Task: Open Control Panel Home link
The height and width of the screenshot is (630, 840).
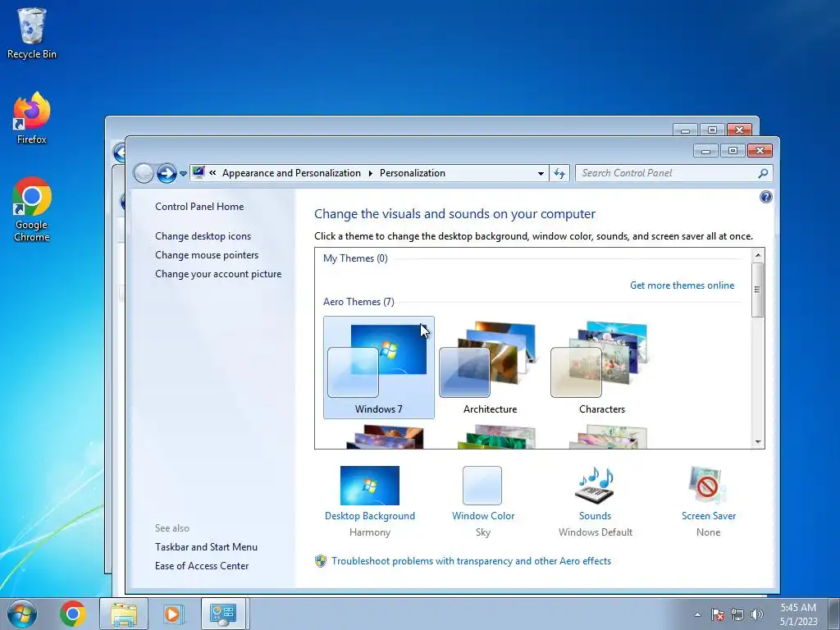Action: click(199, 207)
